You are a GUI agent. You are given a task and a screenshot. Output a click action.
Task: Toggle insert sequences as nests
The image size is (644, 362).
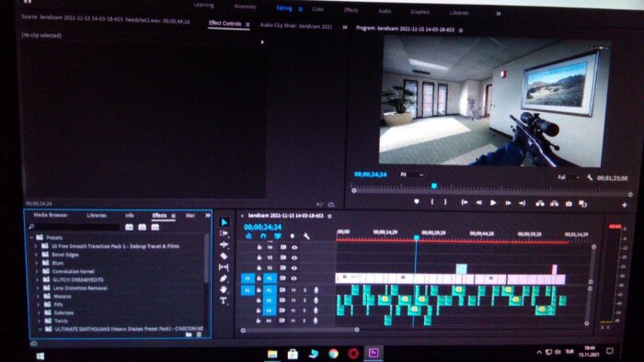(248, 236)
